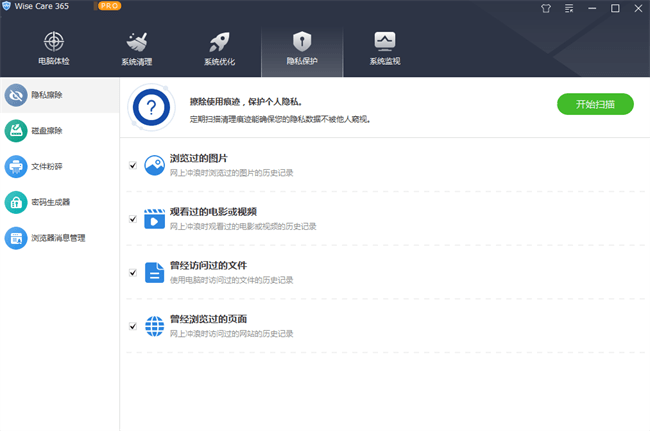The image size is (650, 431).
Task: Open the 隐私擦除 privacy eraser sidebar item
Action: click(x=50, y=95)
